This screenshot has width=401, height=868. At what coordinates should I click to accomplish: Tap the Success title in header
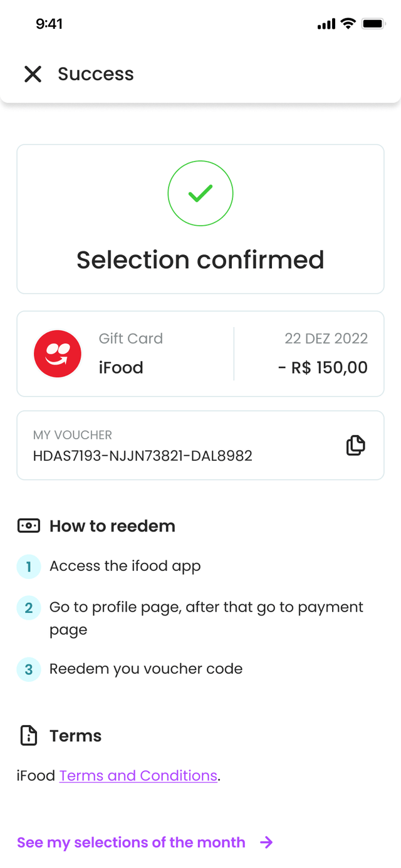[x=96, y=74]
